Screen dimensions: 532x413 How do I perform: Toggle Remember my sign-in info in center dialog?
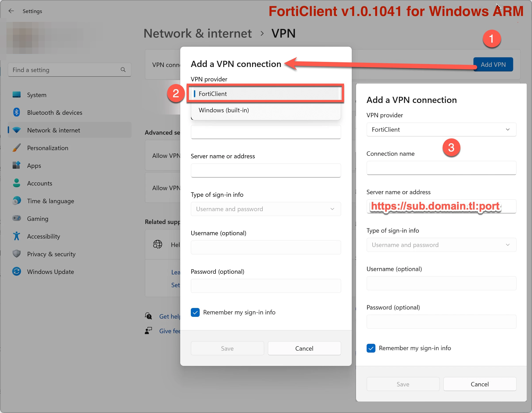[195, 312]
